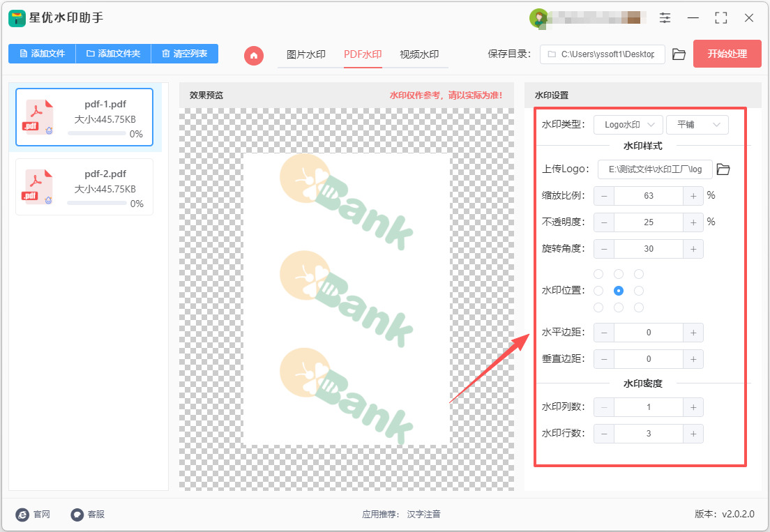Screen dimensions: 770x532
Task: Click the user avatar icon
Action: pyautogui.click(x=538, y=18)
